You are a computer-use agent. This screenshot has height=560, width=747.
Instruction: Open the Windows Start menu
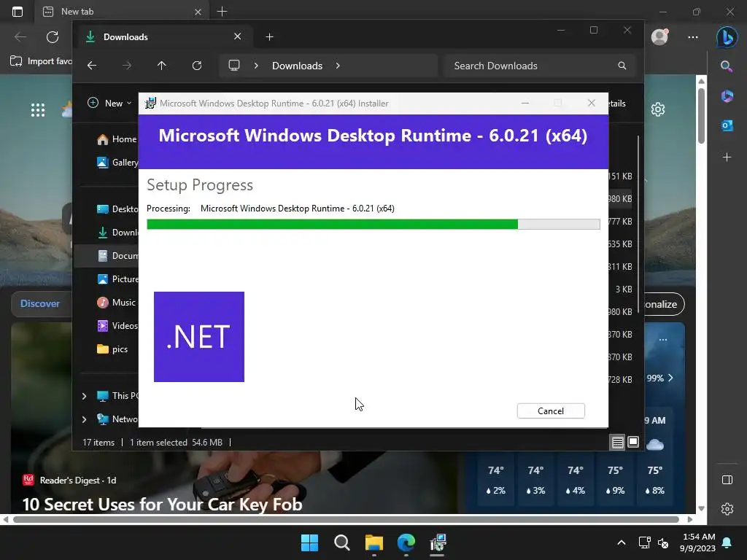click(309, 542)
